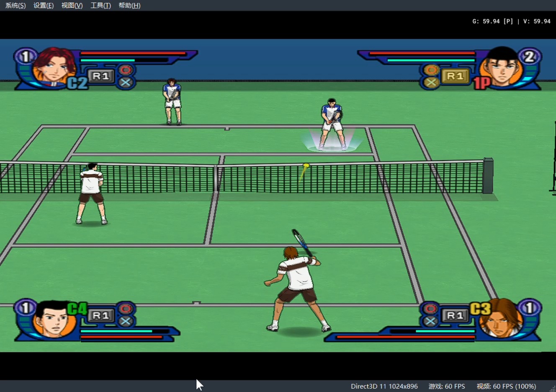556x392 pixels.
Task: Click the G: 59.94 [P] FPS overlay
Action: [x=492, y=21]
